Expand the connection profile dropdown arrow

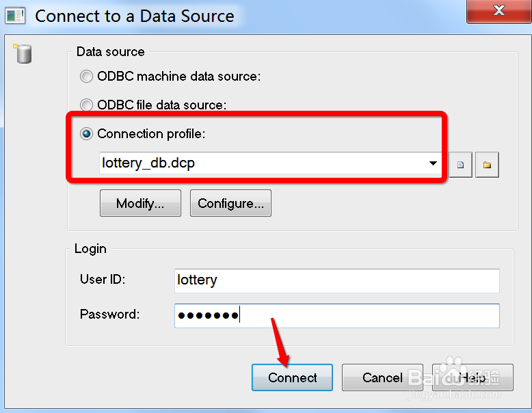433,163
